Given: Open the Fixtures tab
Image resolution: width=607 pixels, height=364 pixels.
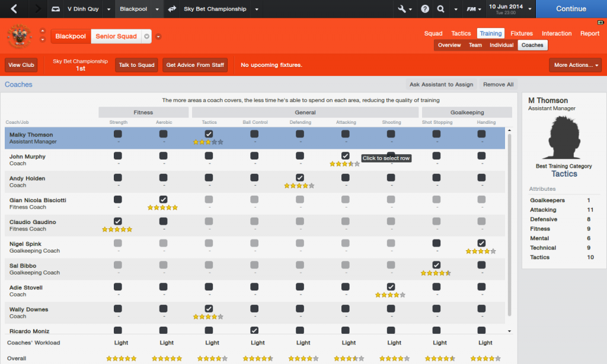Looking at the screenshot, I should [522, 33].
